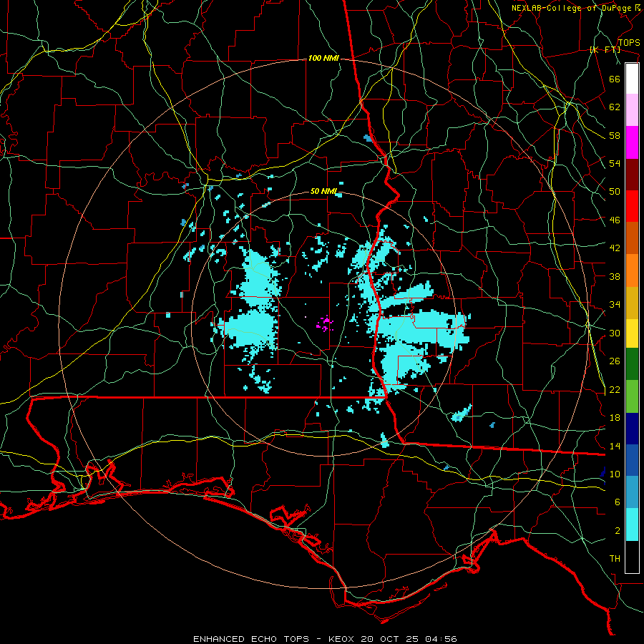Image resolution: width=644 pixels, height=644 pixels.
Task: Select the 26 legend value
Action: [x=615, y=361]
